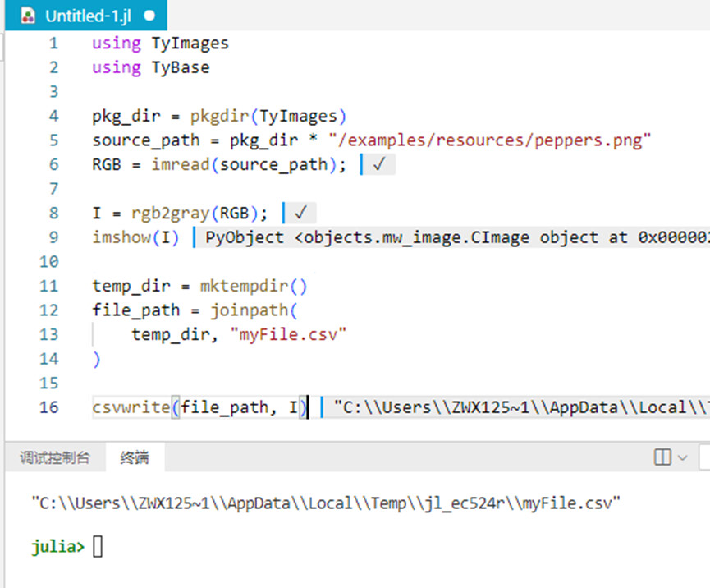Viewport: 710px width, 588px height.
Task: Click mktempdir() on line 11
Action: [254, 287]
